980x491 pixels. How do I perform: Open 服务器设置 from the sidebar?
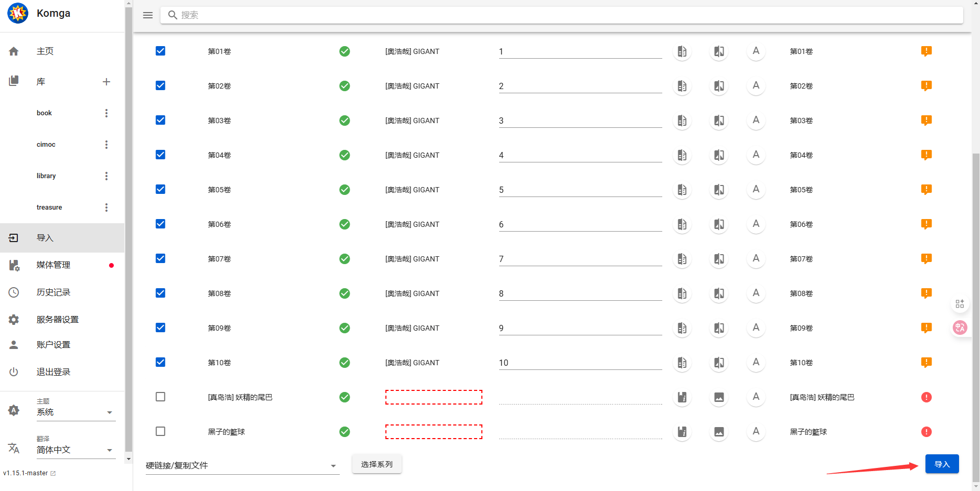click(58, 320)
